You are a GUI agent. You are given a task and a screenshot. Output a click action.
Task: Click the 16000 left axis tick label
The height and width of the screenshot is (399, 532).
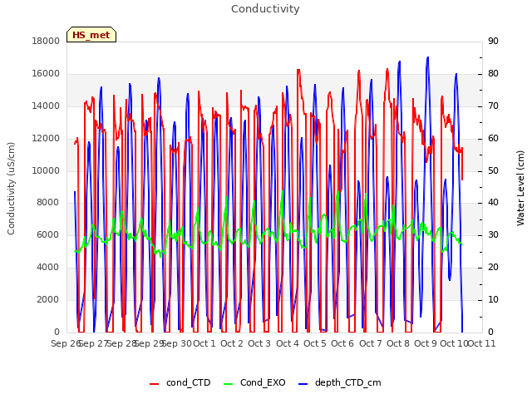pos(46,74)
